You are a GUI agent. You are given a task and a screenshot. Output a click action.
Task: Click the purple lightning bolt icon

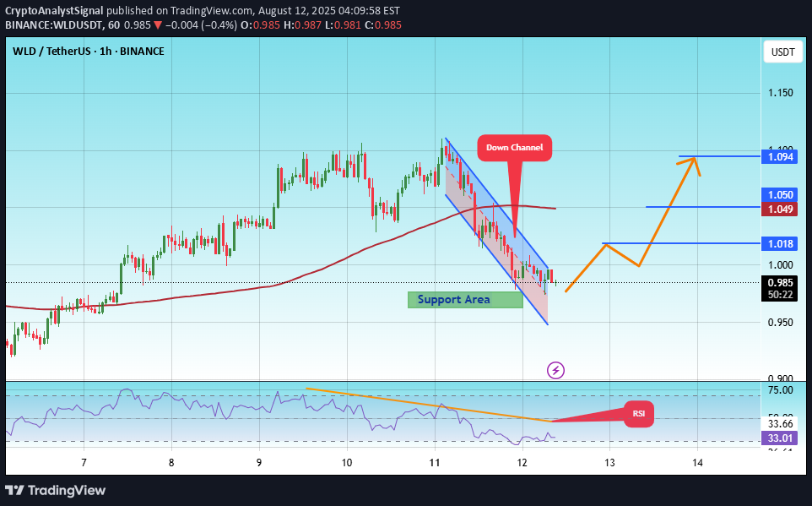(x=555, y=370)
